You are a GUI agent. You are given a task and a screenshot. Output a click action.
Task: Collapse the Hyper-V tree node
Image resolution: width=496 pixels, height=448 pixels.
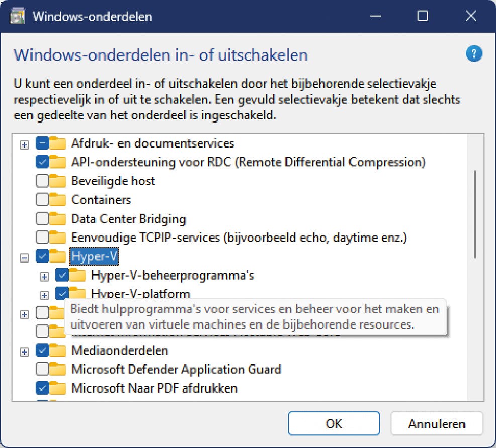tap(24, 257)
